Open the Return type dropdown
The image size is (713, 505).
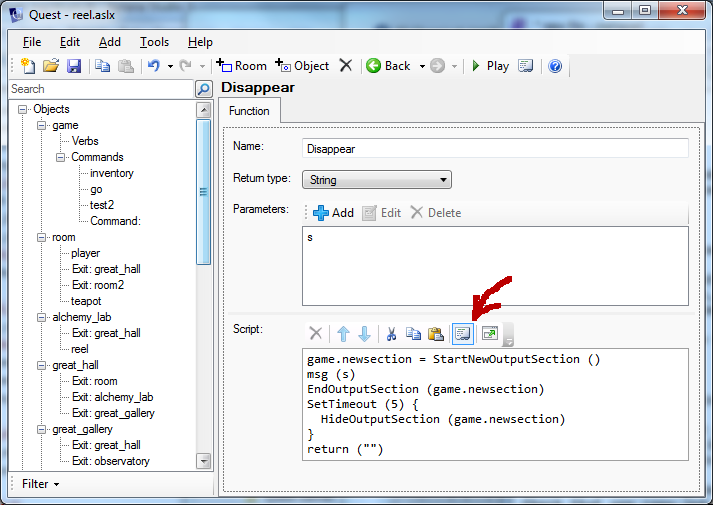coord(377,180)
